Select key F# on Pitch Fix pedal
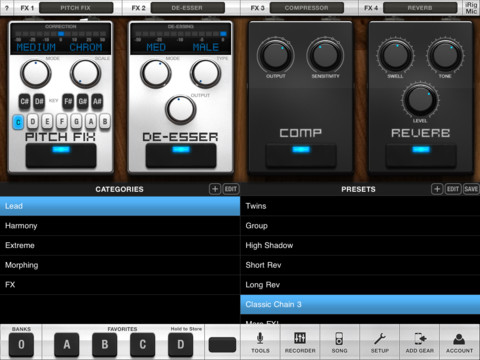The width and height of the screenshot is (480, 360). [68, 101]
